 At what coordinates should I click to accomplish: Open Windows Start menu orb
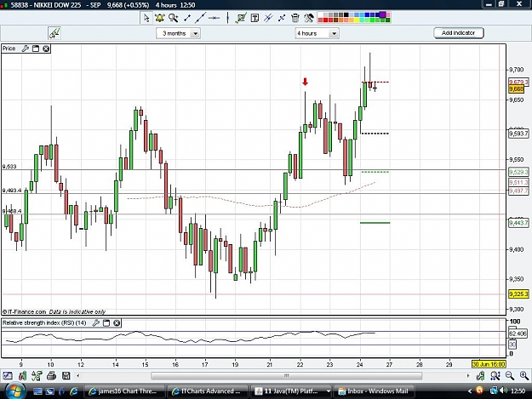coord(15,391)
